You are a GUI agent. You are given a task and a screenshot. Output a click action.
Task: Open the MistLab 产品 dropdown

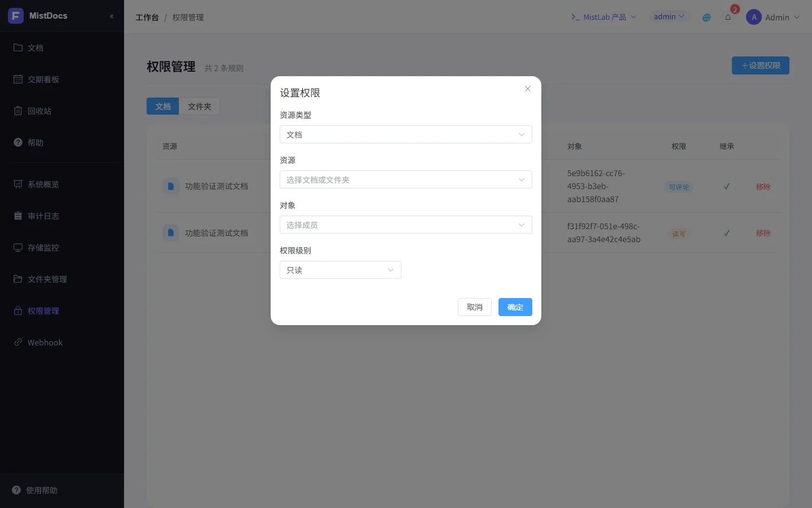pos(604,17)
